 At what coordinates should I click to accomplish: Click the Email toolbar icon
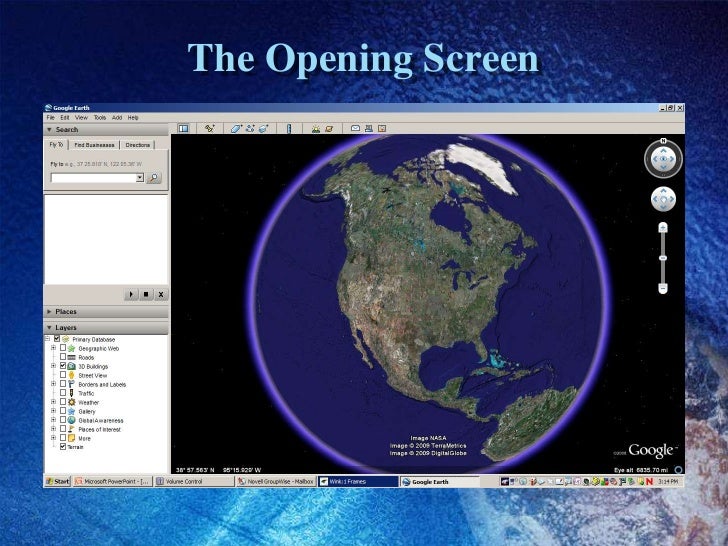click(x=355, y=128)
